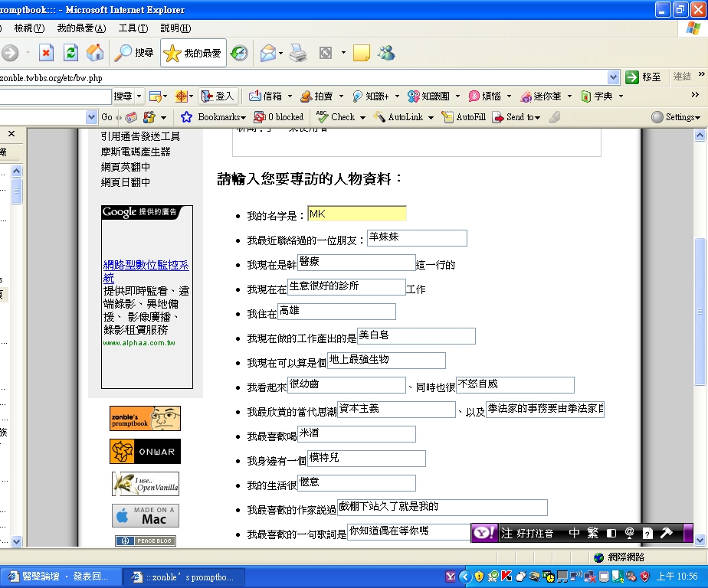The width and height of the screenshot is (708, 588).
Task: Toggle the 我的最愛 favorites panel
Action: [x=193, y=54]
